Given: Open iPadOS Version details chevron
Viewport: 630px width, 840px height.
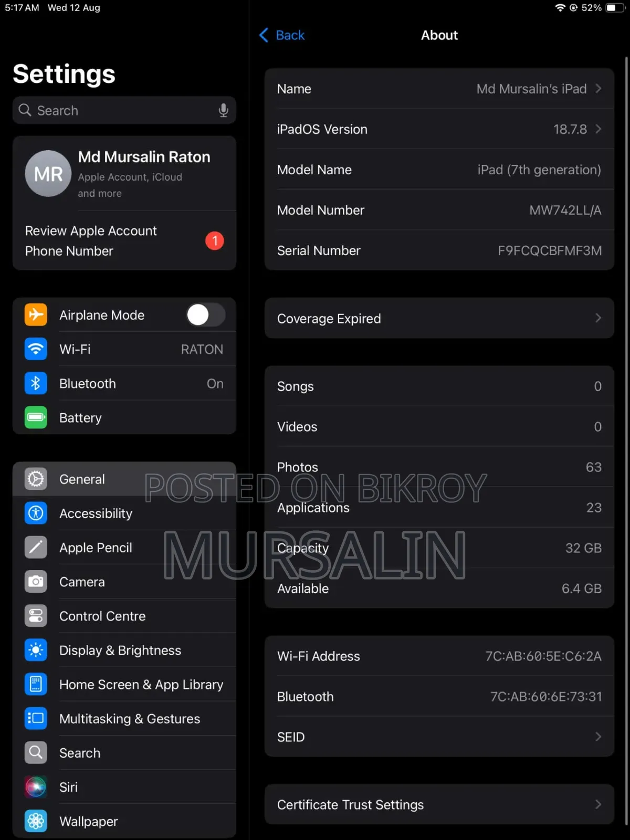Looking at the screenshot, I should 598,129.
